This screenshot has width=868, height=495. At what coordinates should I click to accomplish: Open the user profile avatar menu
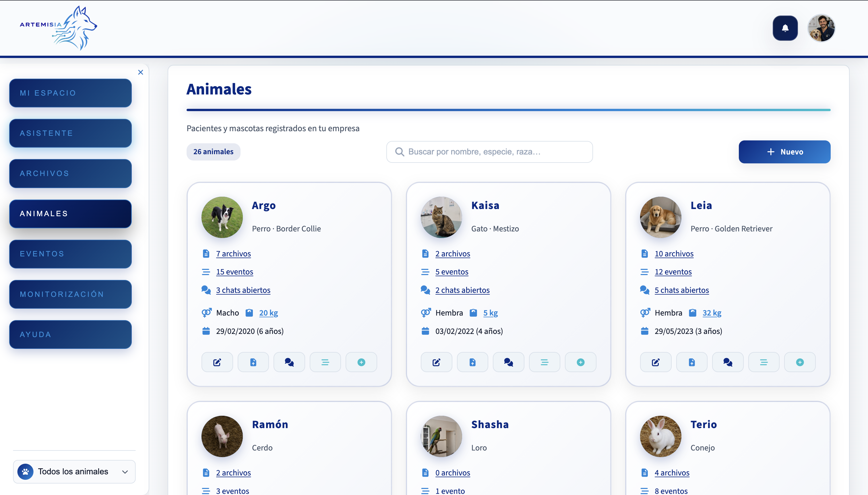point(821,28)
